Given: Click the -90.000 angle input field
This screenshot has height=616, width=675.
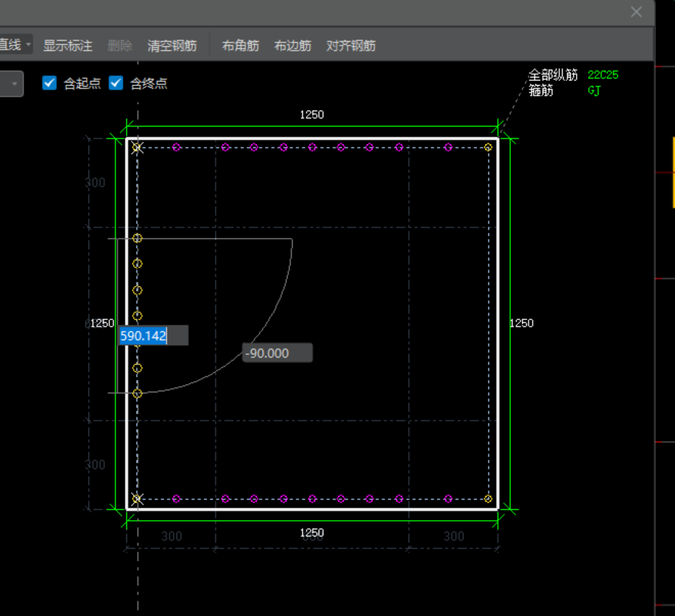Looking at the screenshot, I should tap(277, 353).
